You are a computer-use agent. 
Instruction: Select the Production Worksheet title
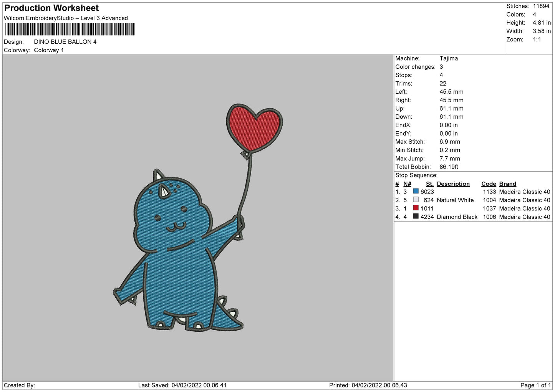click(51, 8)
